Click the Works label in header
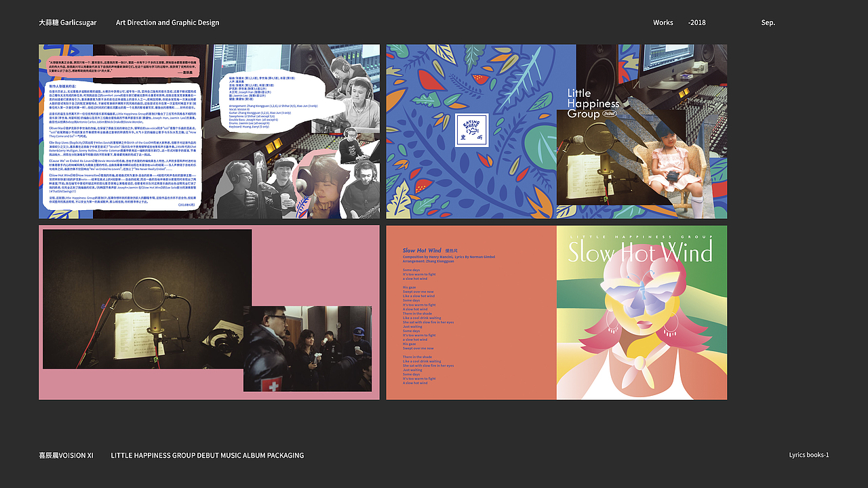This screenshot has height=488, width=868. [x=663, y=22]
